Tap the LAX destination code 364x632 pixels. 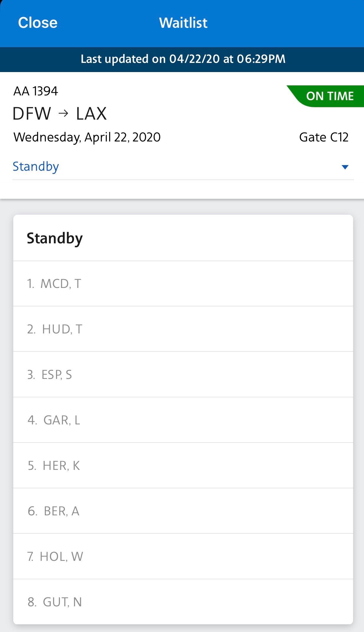point(91,113)
